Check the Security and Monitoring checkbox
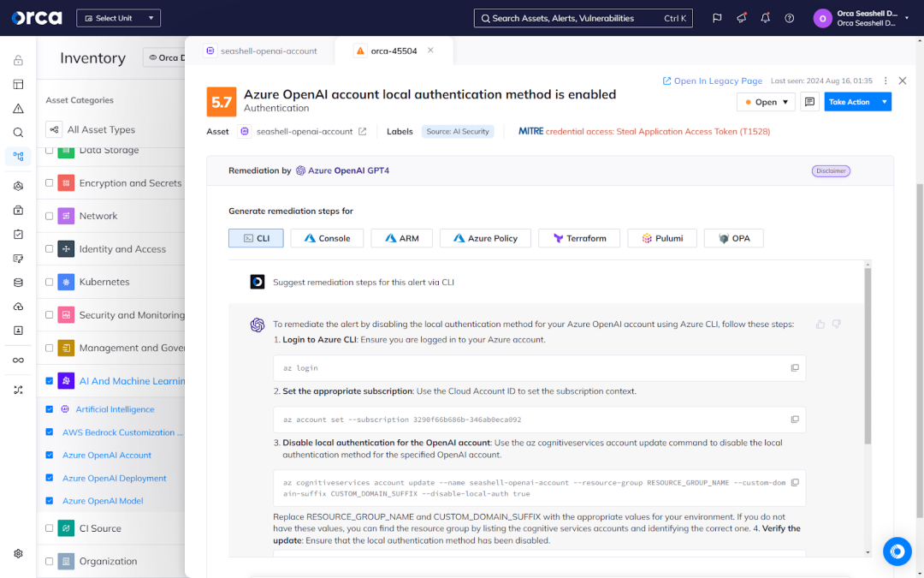This screenshot has height=578, width=924. coord(50,315)
